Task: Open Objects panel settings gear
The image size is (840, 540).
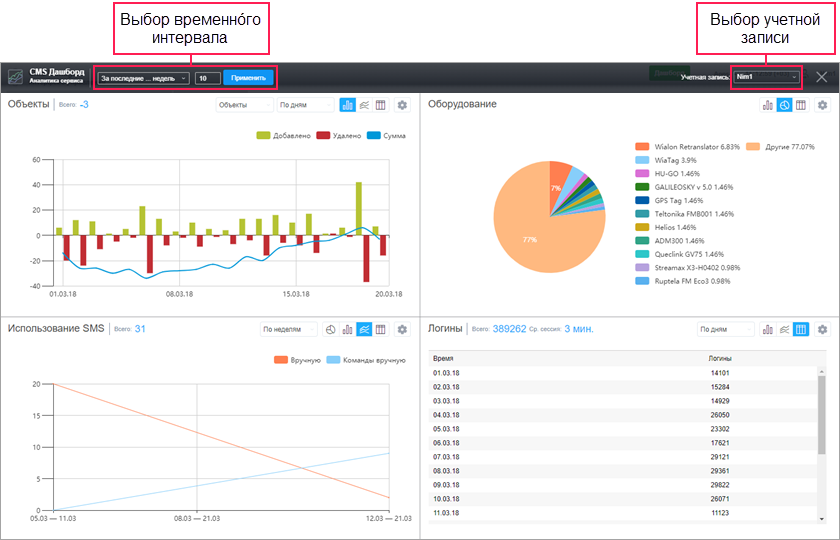Action: (402, 105)
